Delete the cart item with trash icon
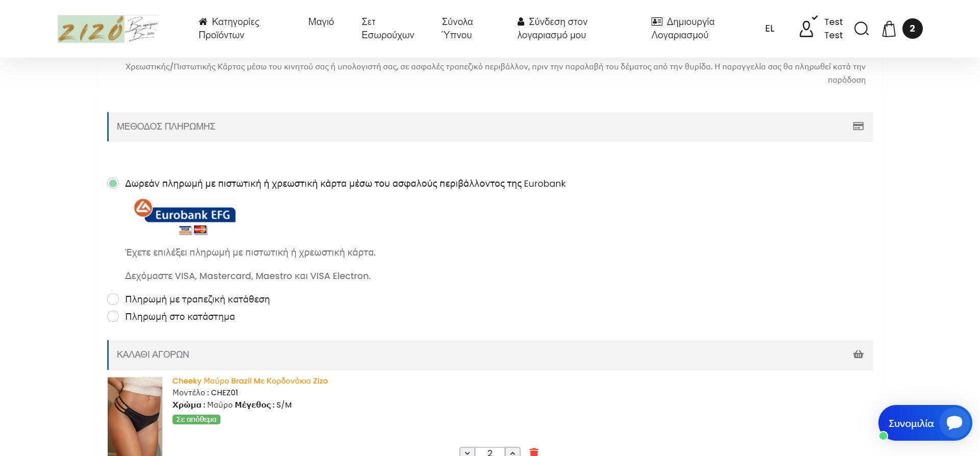The height and width of the screenshot is (456, 980). (534, 452)
